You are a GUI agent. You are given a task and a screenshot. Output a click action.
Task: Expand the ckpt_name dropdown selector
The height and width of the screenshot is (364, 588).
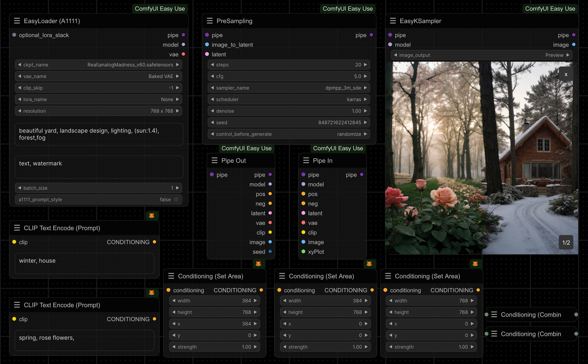pyautogui.click(x=99, y=65)
